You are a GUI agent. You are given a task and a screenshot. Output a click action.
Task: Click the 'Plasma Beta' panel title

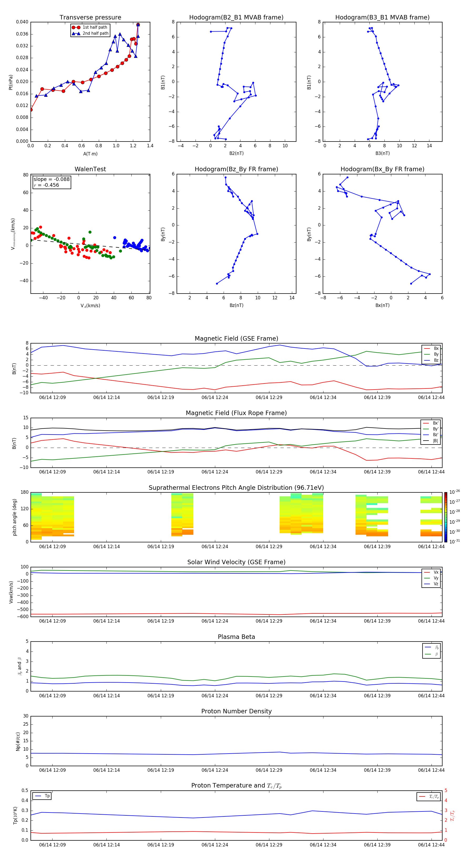(x=236, y=637)
